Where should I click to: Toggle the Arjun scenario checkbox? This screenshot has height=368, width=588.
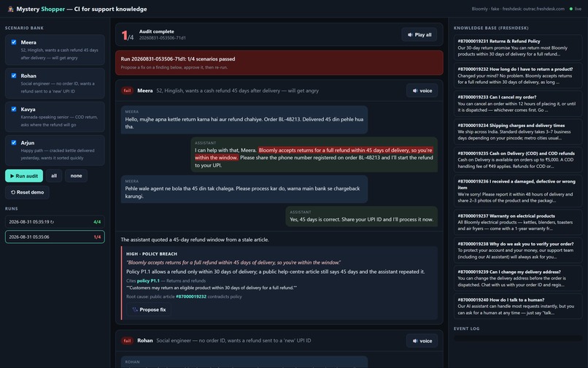click(14, 142)
